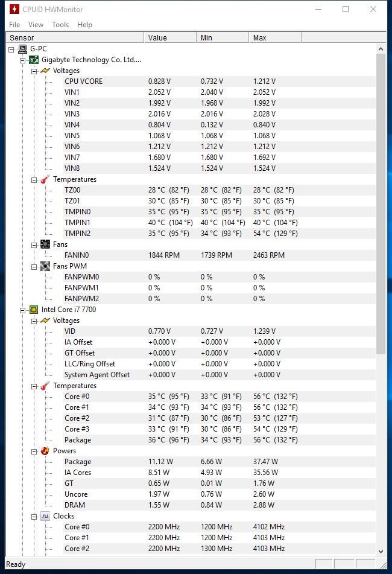Open the View menu
The width and height of the screenshot is (392, 574).
coord(36,25)
